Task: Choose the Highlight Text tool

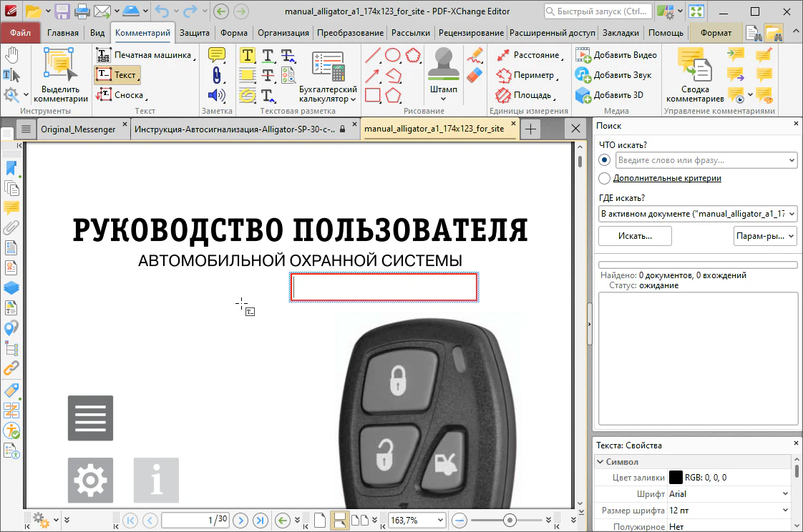Action: [248, 56]
